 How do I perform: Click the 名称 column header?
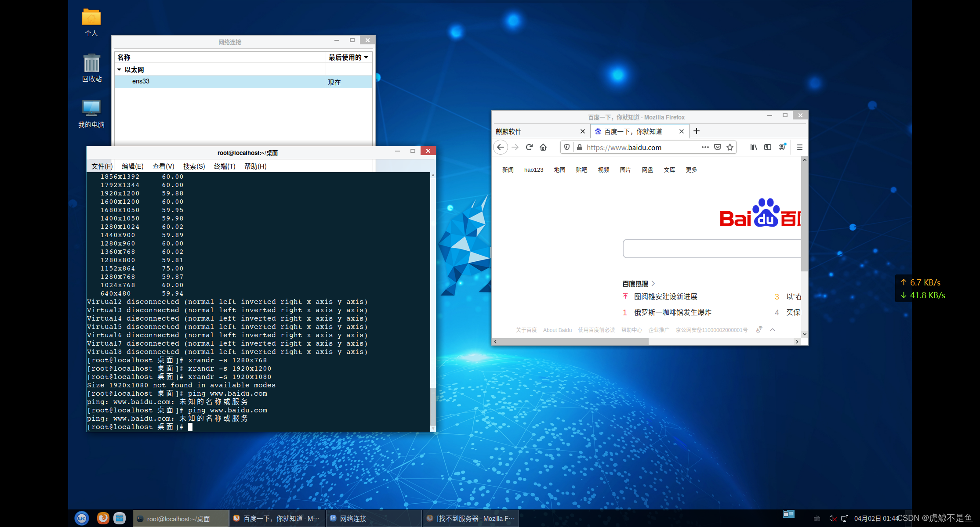220,57
